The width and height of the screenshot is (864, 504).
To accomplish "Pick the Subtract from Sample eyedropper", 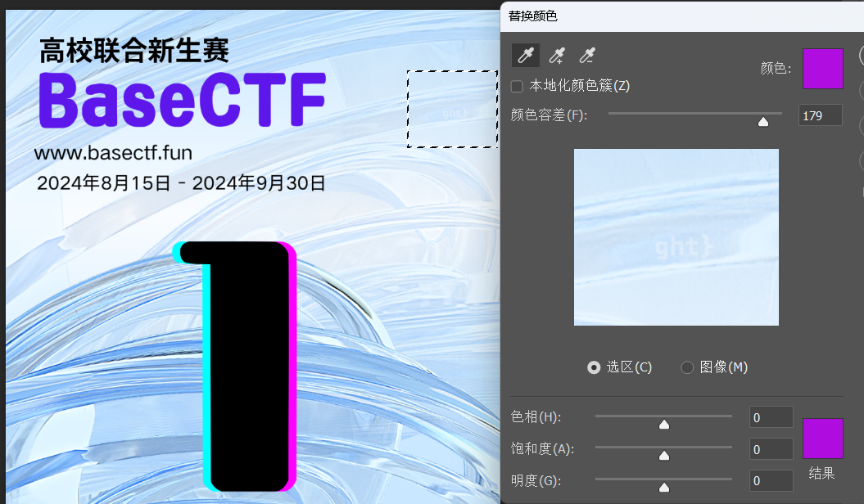I will pyautogui.click(x=587, y=56).
